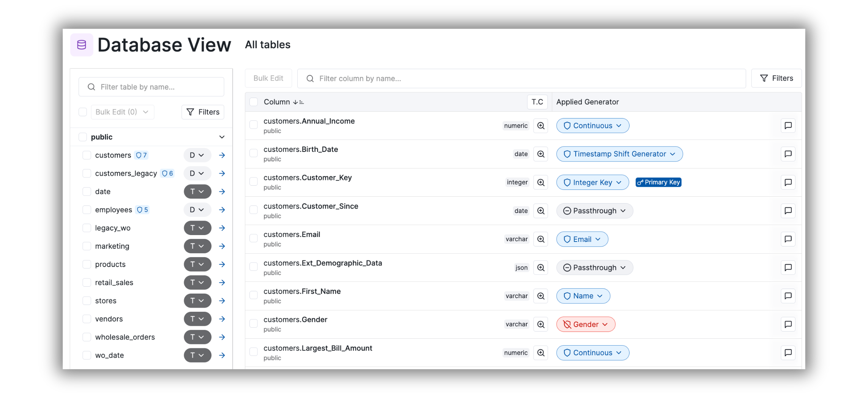This screenshot has width=868, height=398.
Task: Check the customers table checkbox
Action: click(87, 155)
